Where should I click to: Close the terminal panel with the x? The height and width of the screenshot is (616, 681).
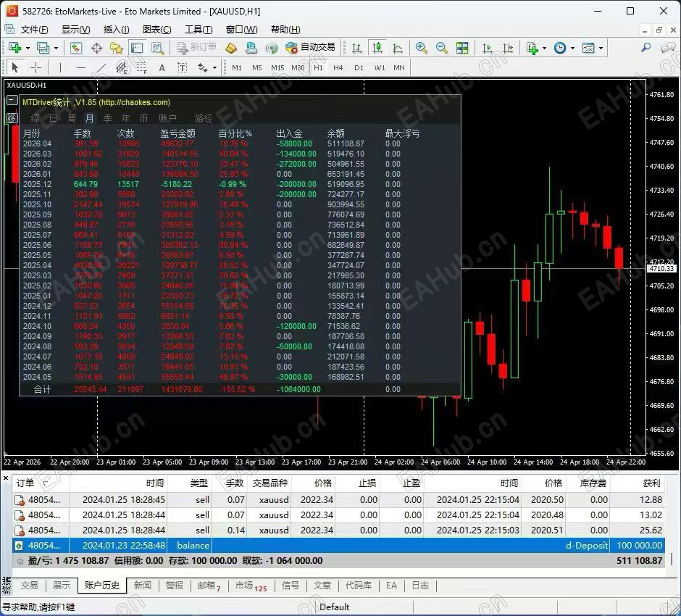(6, 478)
